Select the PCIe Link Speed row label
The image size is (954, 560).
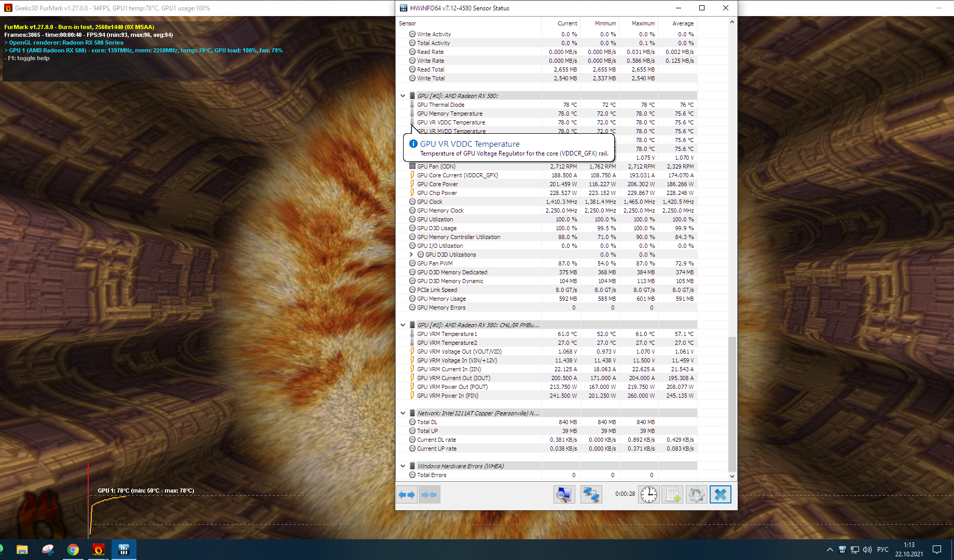(437, 290)
